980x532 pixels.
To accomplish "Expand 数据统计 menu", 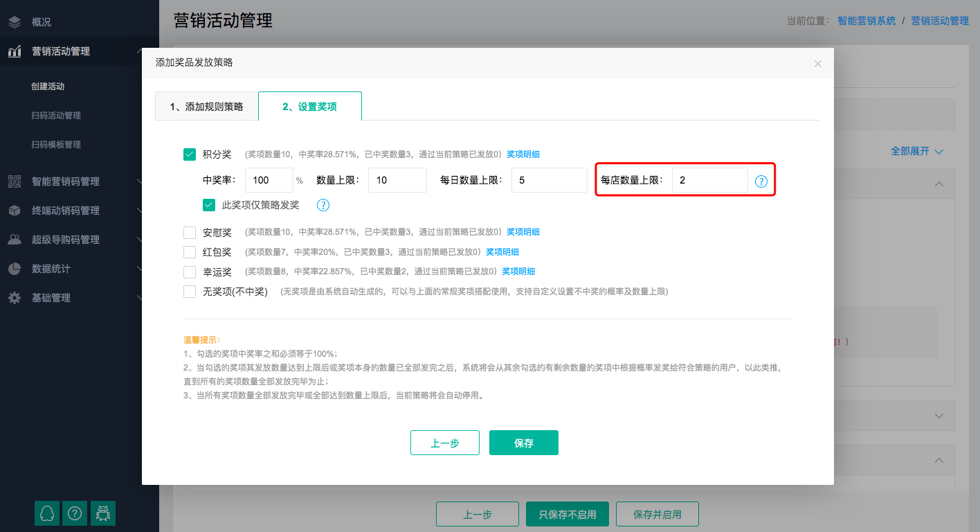I will pyautogui.click(x=51, y=269).
